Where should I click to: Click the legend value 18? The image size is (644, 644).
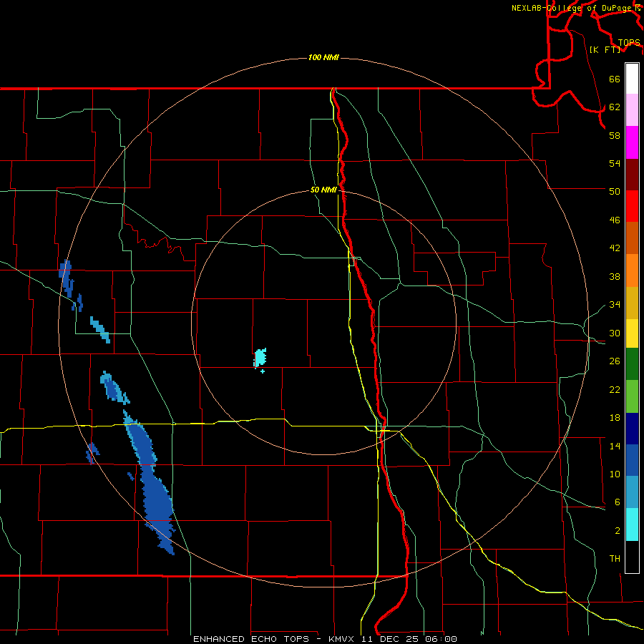[615, 418]
